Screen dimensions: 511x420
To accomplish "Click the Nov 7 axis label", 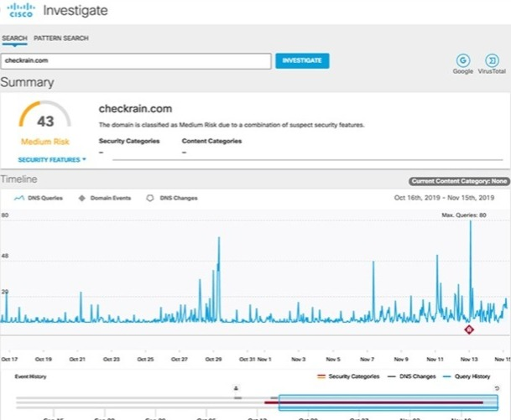I will (367, 359).
